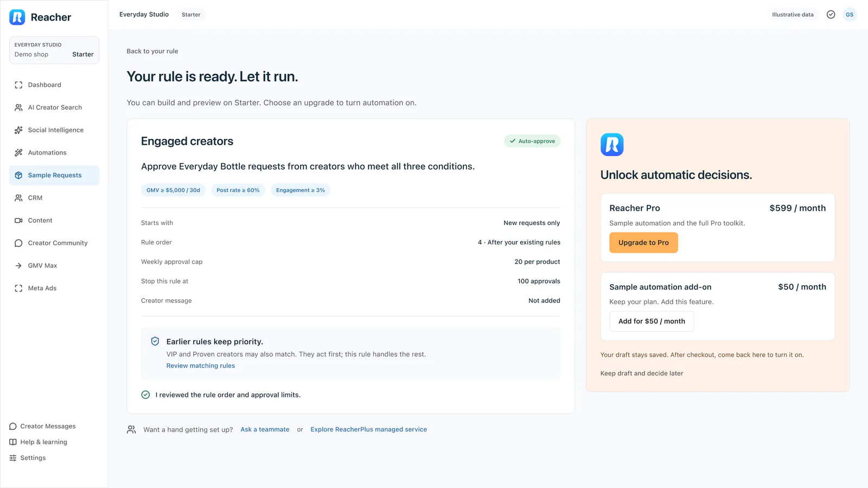Explore ReacherPlus managed service
Screen dimensions: 868x488
pos(369,429)
